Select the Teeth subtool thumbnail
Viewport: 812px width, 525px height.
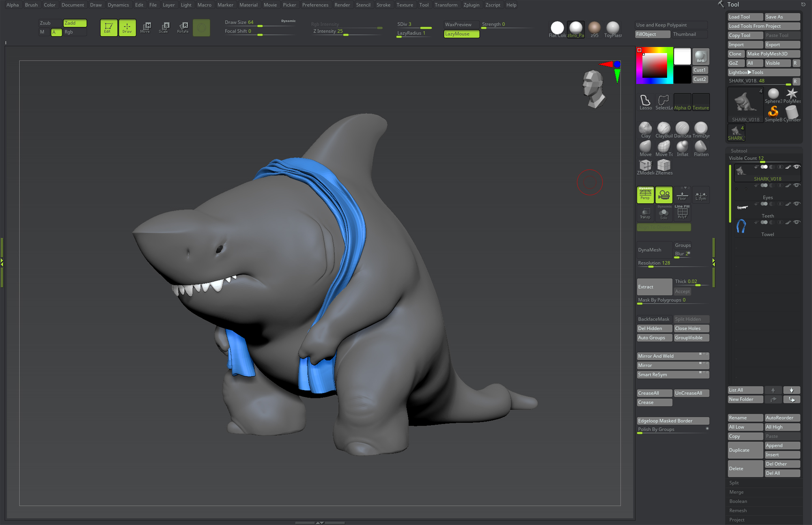click(742, 208)
